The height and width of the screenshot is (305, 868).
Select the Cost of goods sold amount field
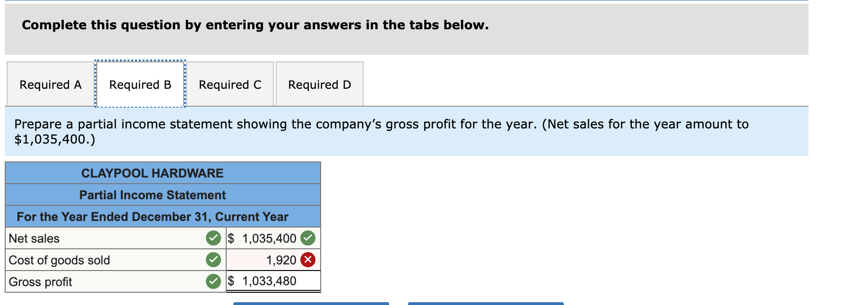269,259
